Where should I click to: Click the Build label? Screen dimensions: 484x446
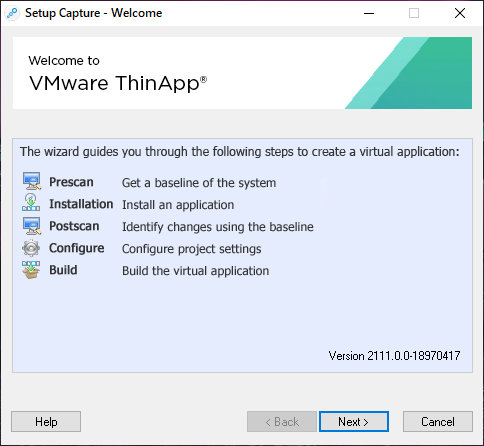pos(63,270)
